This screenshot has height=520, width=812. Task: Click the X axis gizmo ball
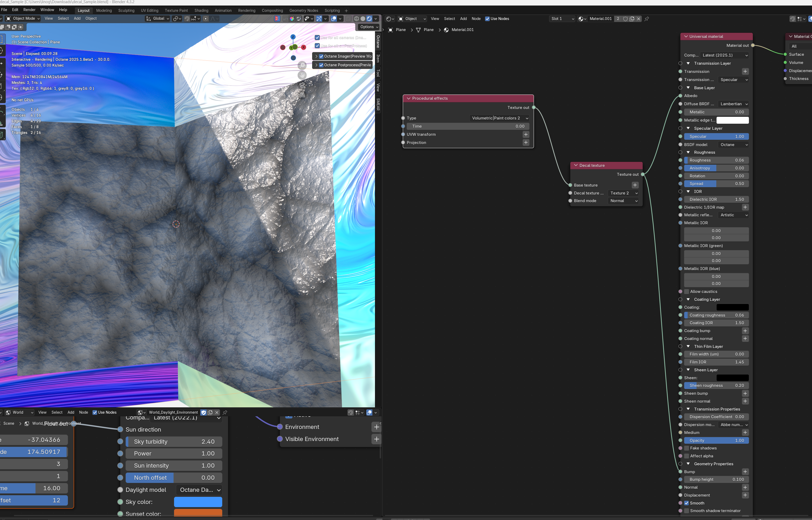click(304, 47)
